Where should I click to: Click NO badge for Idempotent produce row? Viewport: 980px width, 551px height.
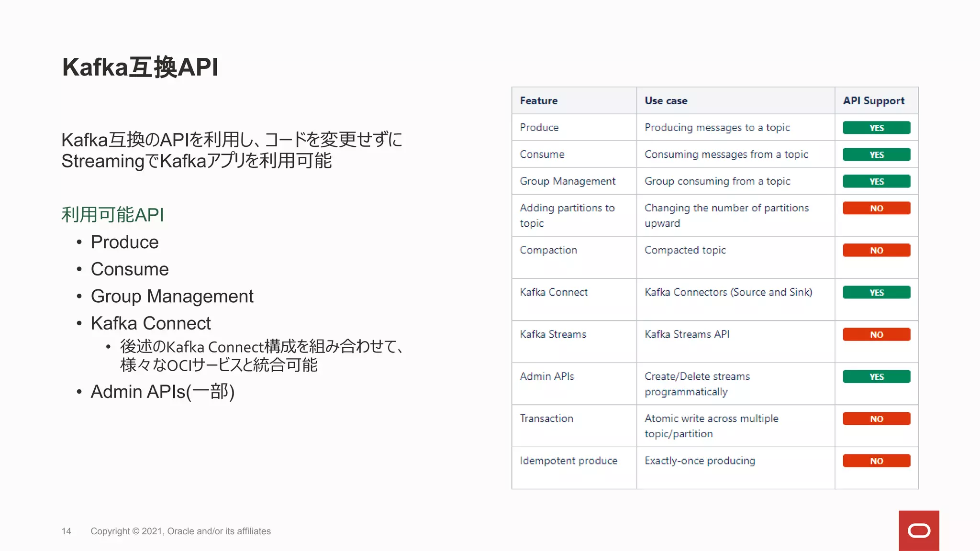coord(877,461)
